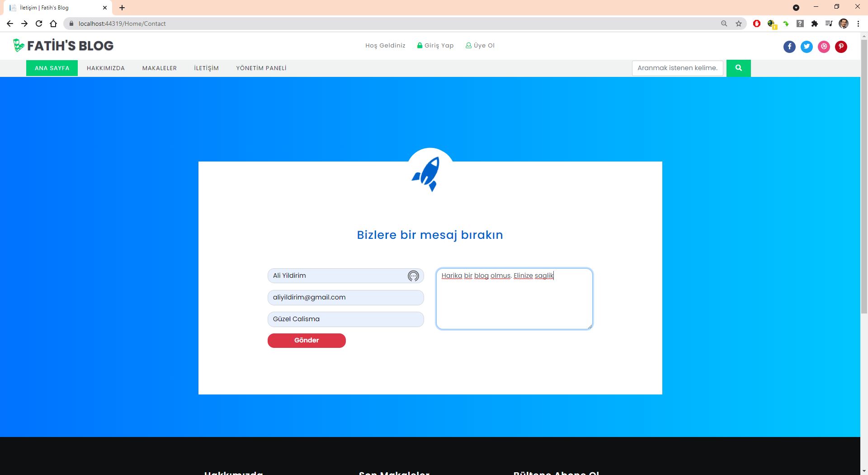Image resolution: width=868 pixels, height=475 pixels.
Task: Reload the contact page
Action: [x=39, y=24]
